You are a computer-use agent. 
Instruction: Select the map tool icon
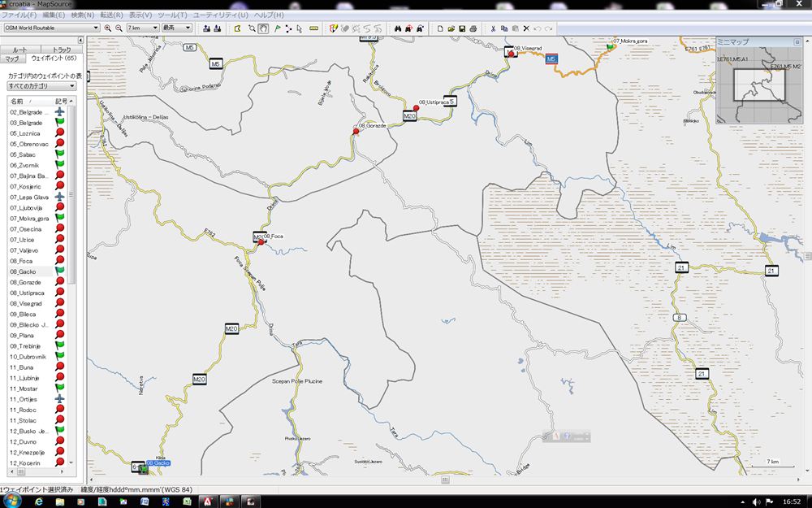[x=238, y=28]
